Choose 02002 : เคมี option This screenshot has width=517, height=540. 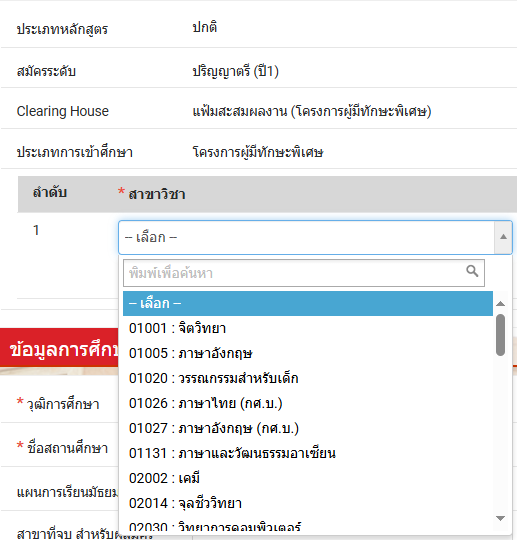click(x=308, y=478)
